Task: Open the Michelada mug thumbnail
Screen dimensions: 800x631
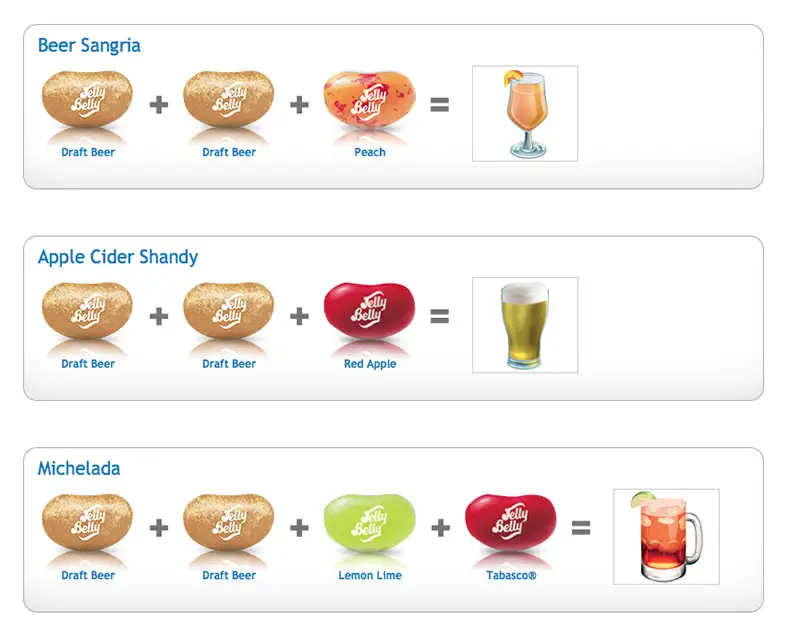Action: click(x=666, y=537)
